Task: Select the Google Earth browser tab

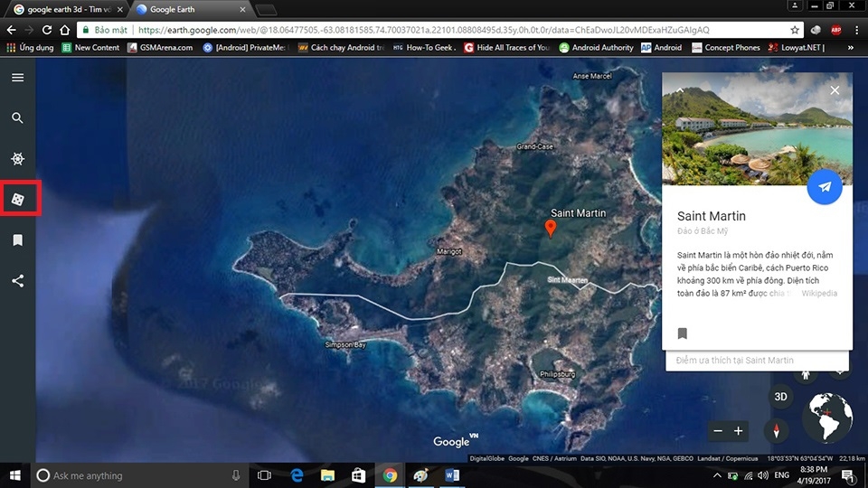Action: (x=189, y=9)
